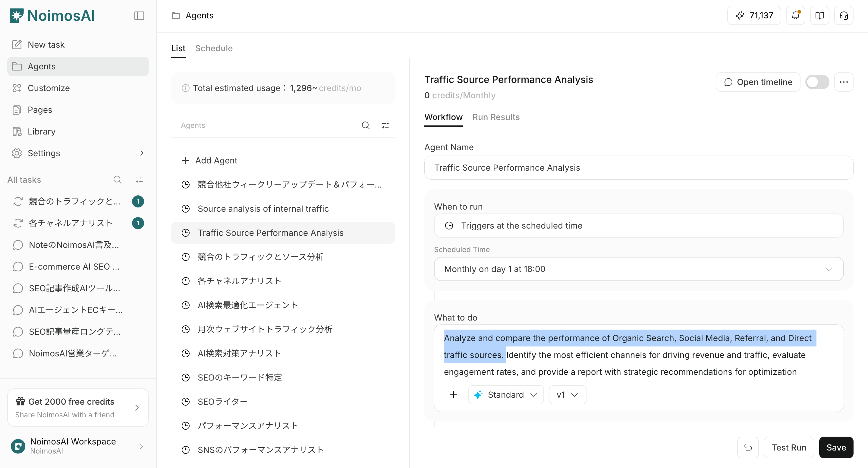Viewport: 868px width, 468px height.
Task: Open the Agents list filter icon
Action: click(x=385, y=125)
